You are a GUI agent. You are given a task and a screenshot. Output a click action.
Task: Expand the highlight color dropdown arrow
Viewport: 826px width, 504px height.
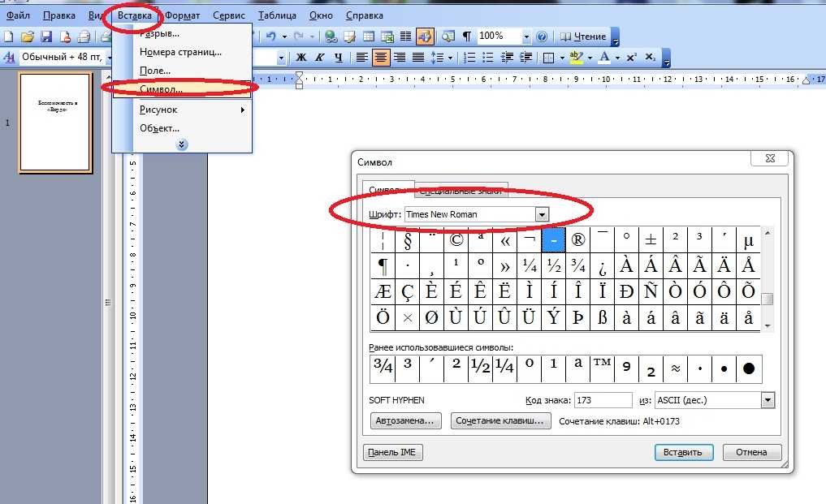(590, 58)
